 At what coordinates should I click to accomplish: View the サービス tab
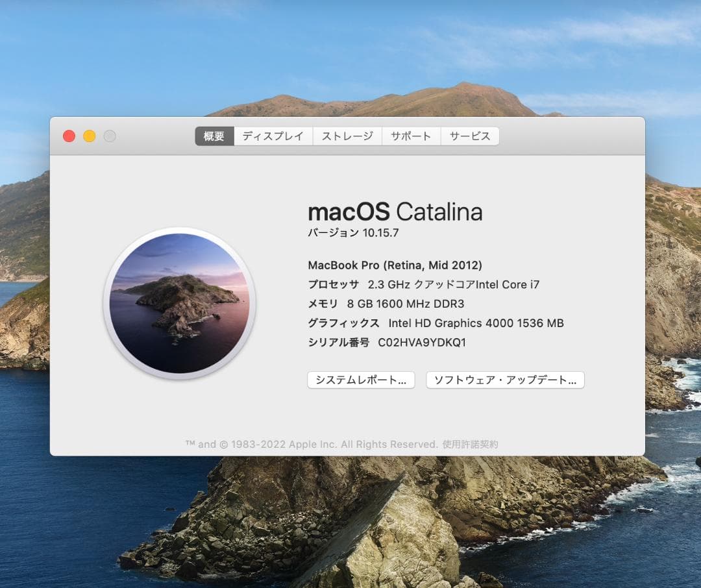(x=469, y=136)
